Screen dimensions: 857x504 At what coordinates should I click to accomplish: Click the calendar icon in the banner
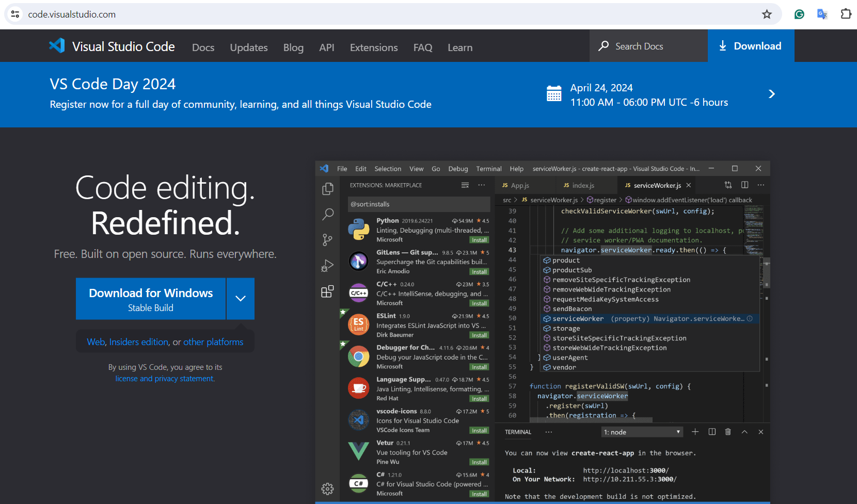coord(554,93)
